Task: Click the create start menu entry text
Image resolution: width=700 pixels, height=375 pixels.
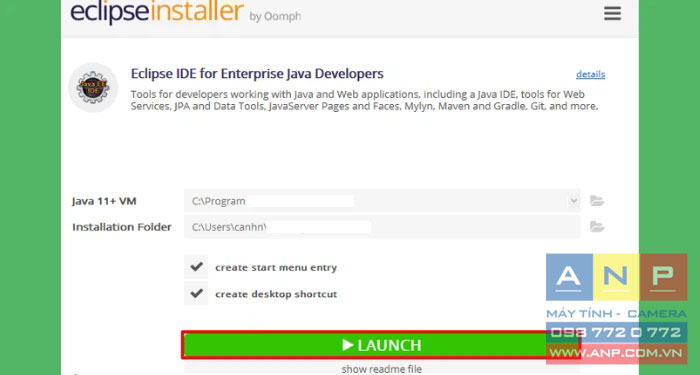Action: tap(276, 268)
